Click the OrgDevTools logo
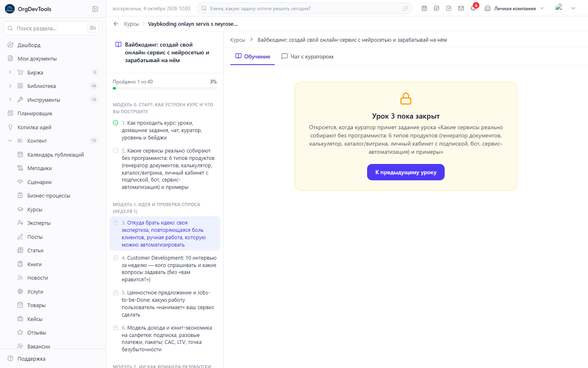This screenshot has height=368, width=588. click(x=28, y=9)
